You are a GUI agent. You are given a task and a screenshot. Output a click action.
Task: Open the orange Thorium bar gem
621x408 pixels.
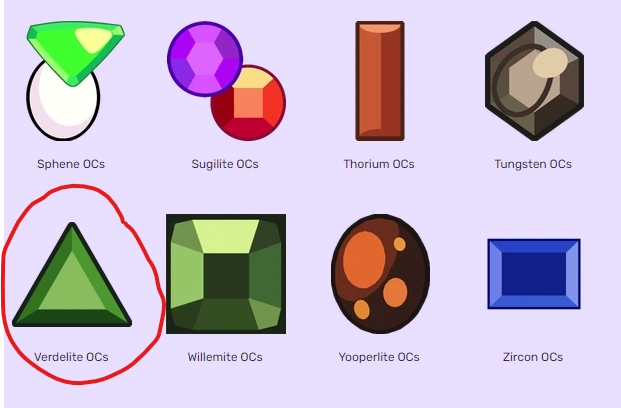tap(380, 81)
